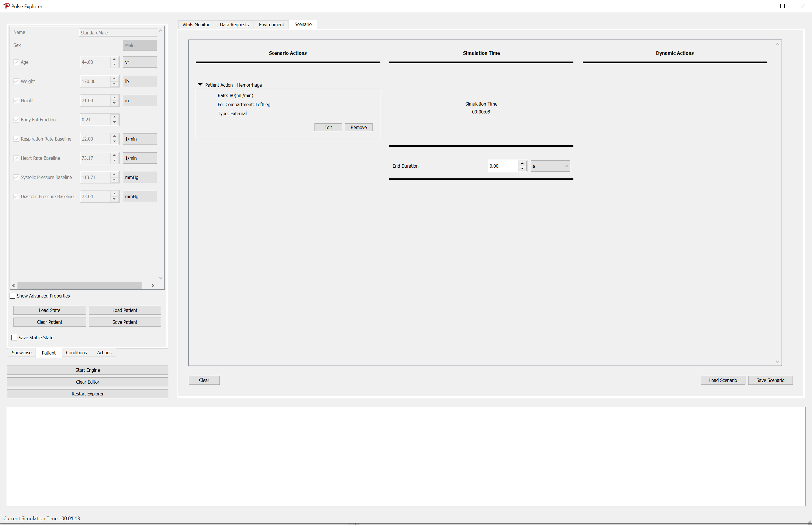Click Load Scenario

[723, 380]
